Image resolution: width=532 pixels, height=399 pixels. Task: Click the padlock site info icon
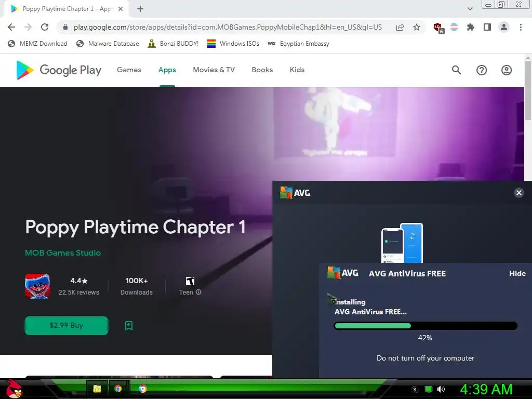[x=65, y=27]
